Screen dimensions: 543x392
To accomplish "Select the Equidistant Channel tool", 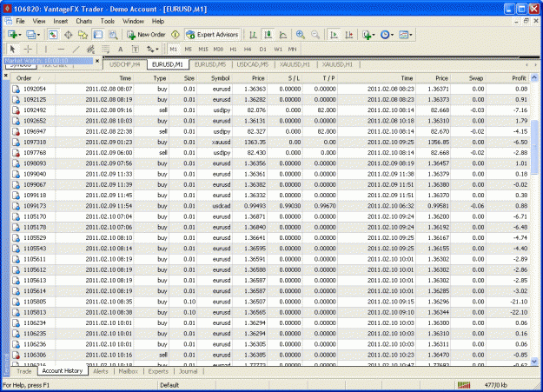I will tap(90, 50).
